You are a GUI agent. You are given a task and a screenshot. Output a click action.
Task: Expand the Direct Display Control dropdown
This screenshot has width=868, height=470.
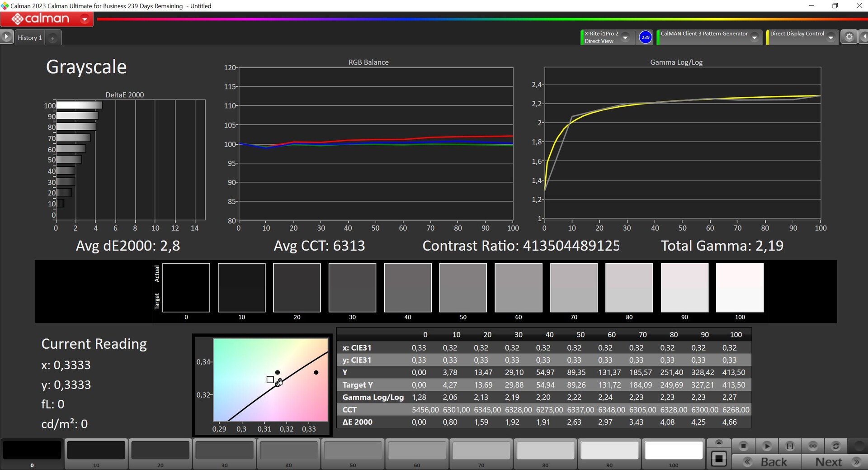click(830, 38)
